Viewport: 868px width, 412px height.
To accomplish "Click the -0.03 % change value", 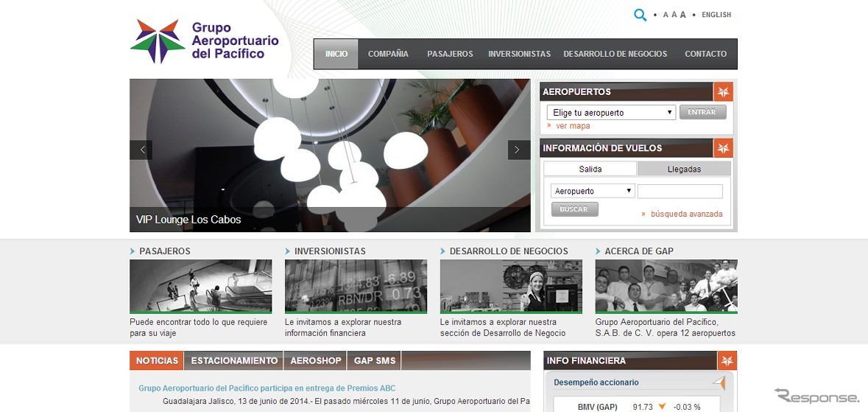I will [686, 407].
